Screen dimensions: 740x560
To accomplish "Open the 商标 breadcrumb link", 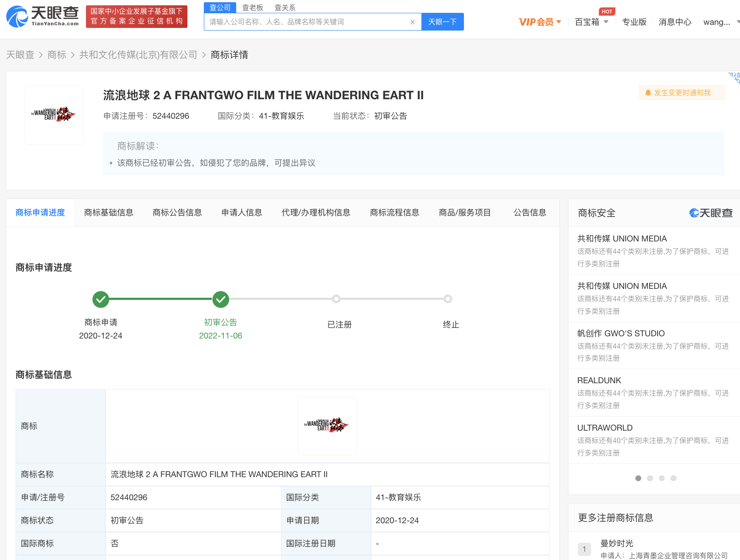I will pyautogui.click(x=57, y=55).
